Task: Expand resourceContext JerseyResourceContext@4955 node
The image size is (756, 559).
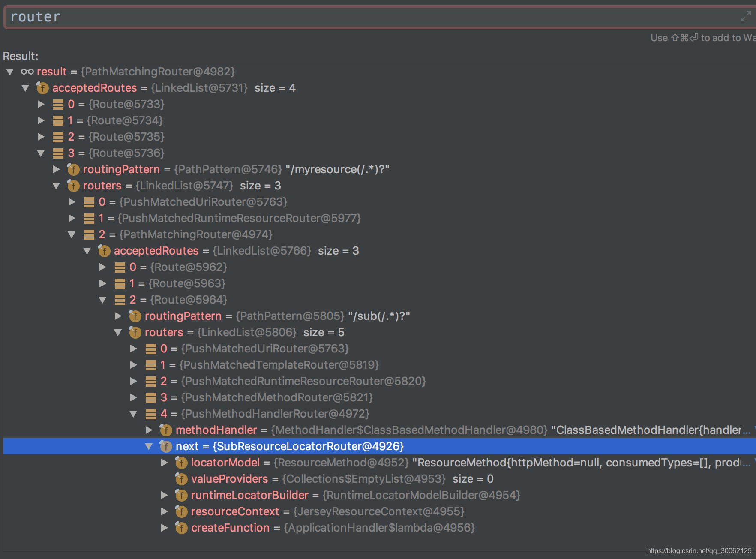Action: 164,511
